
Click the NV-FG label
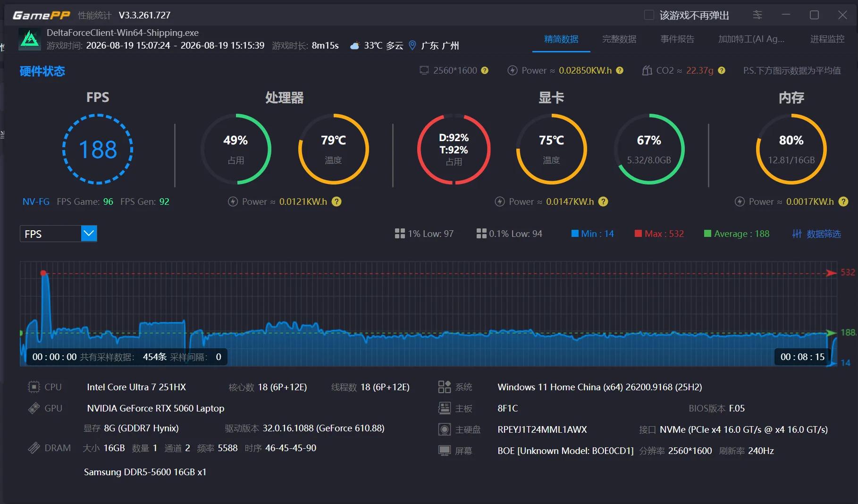point(36,202)
